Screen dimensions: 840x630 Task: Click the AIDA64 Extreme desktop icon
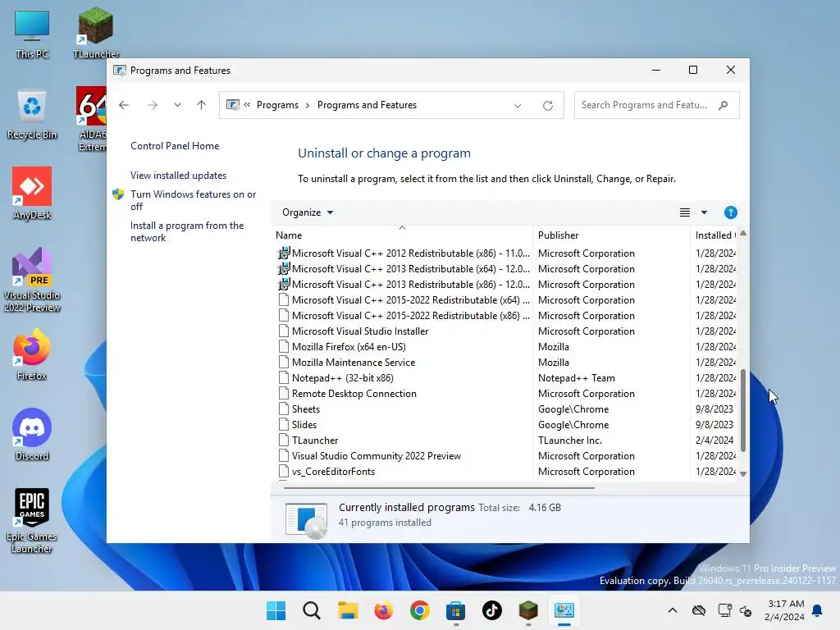(x=92, y=119)
